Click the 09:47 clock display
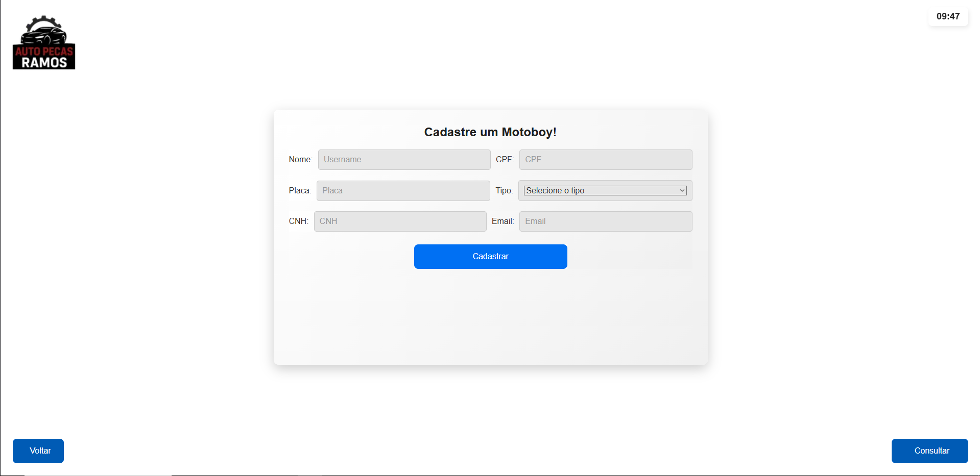 tap(948, 16)
